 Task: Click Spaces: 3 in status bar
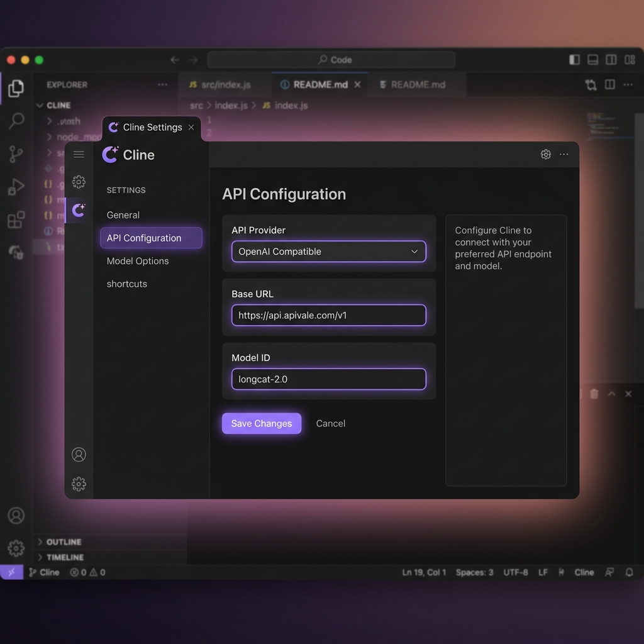[x=474, y=572]
